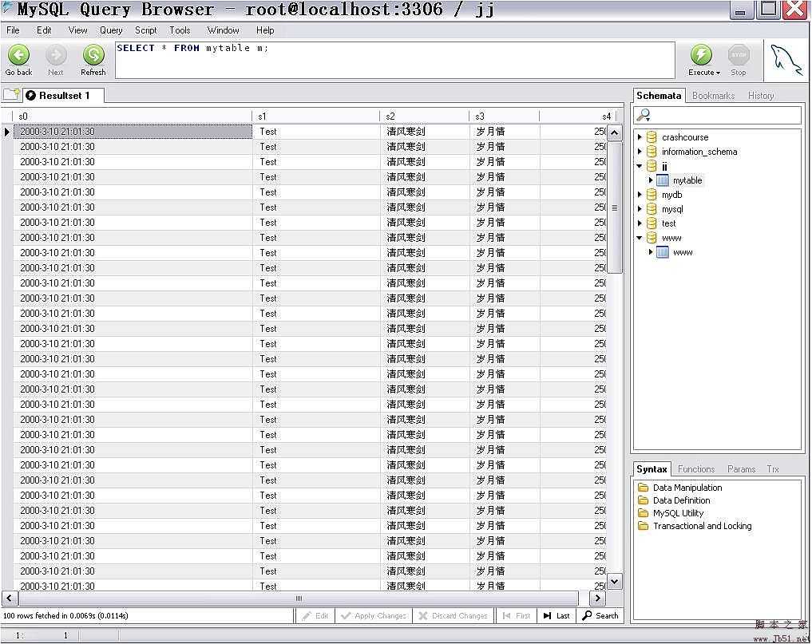The width and height of the screenshot is (812, 644).
Task: Collapse the jj schema node
Action: tap(640, 166)
